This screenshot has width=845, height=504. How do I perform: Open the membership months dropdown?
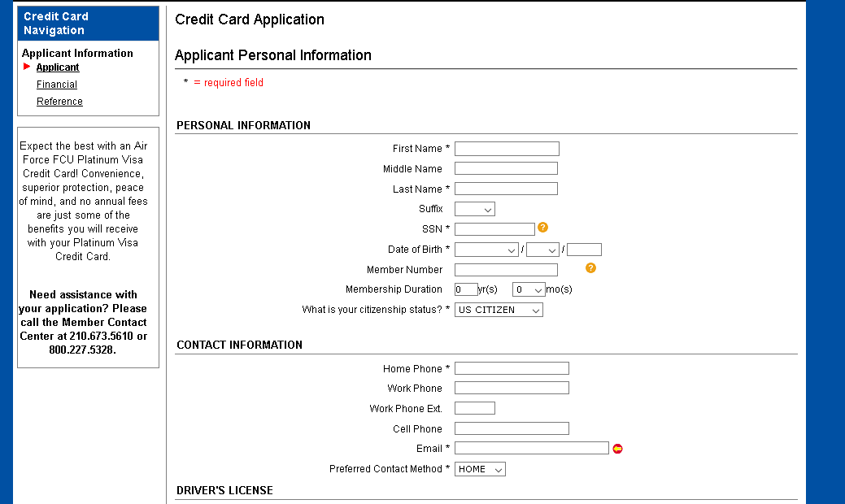pos(528,289)
